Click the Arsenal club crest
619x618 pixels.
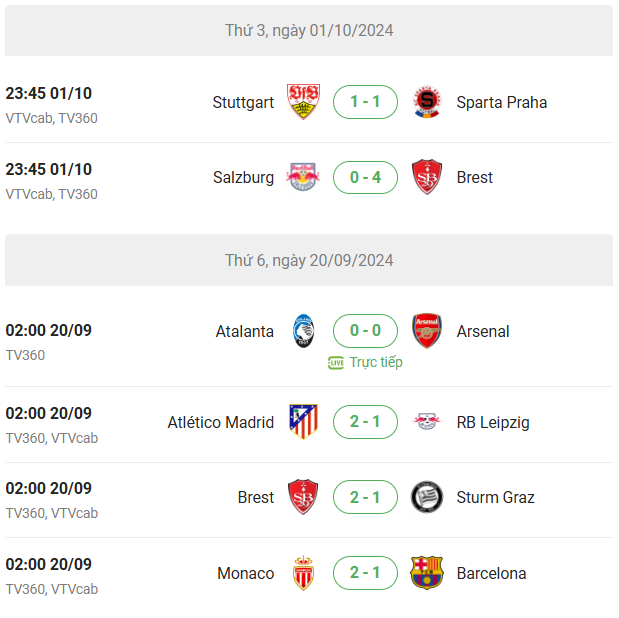(427, 331)
